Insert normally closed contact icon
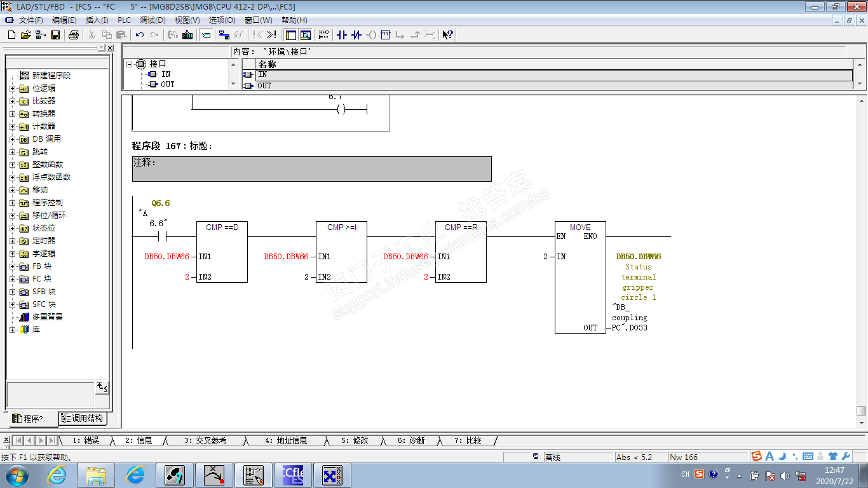Screen dimensions: 868x488 click(x=356, y=35)
